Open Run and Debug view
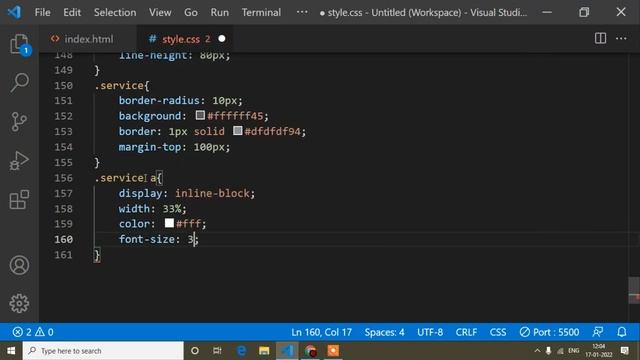 (19, 160)
